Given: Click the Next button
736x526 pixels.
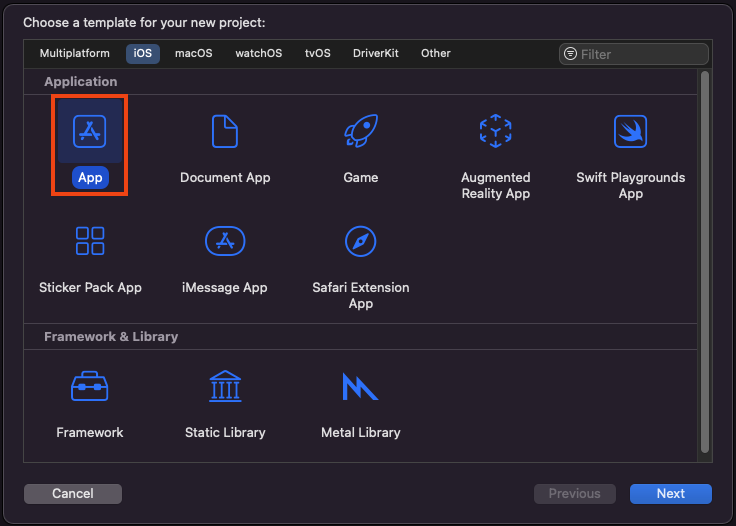Looking at the screenshot, I should tap(670, 494).
